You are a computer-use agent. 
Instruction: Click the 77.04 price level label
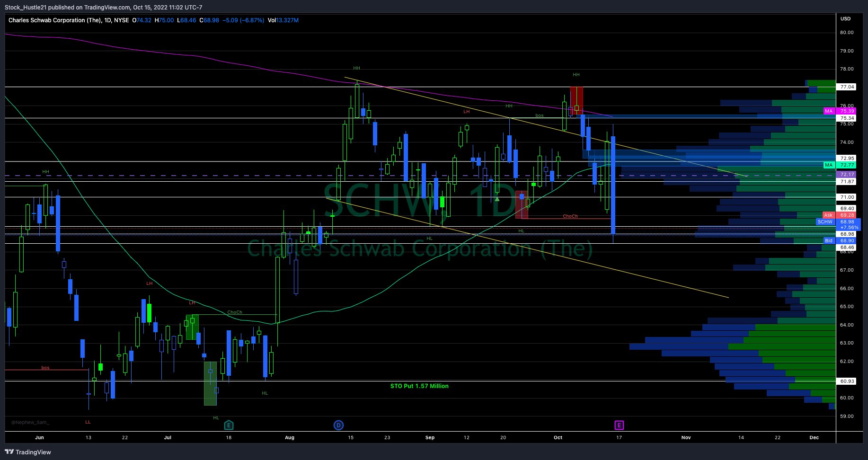846,87
